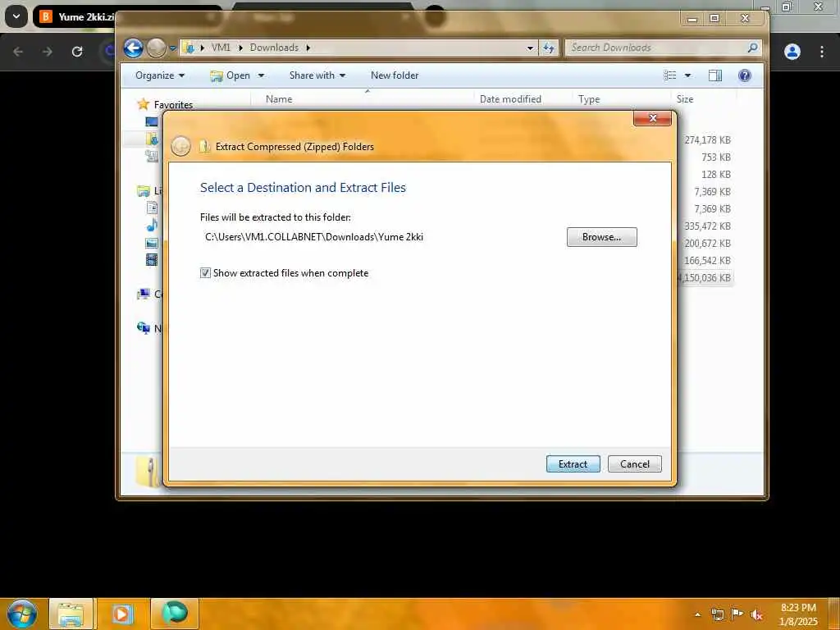Screen dimensions: 840x630
Task: Open Explorer help icon
Action: pyautogui.click(x=745, y=75)
